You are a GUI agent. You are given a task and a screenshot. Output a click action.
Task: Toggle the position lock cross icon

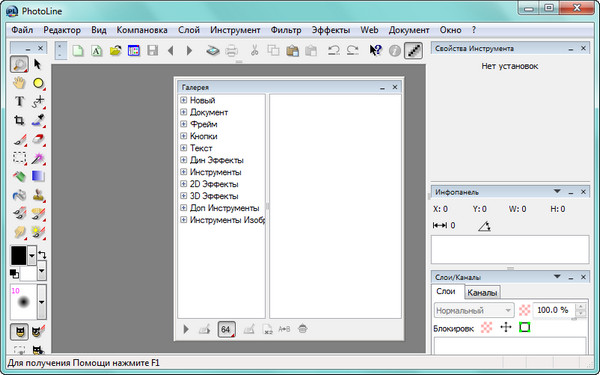[x=506, y=327]
